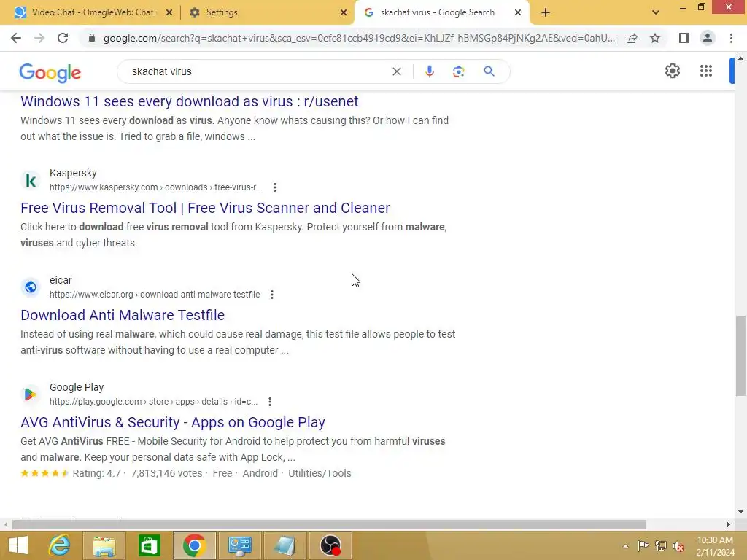
Task: Open more options for Kaspersky result
Action: pyautogui.click(x=275, y=187)
